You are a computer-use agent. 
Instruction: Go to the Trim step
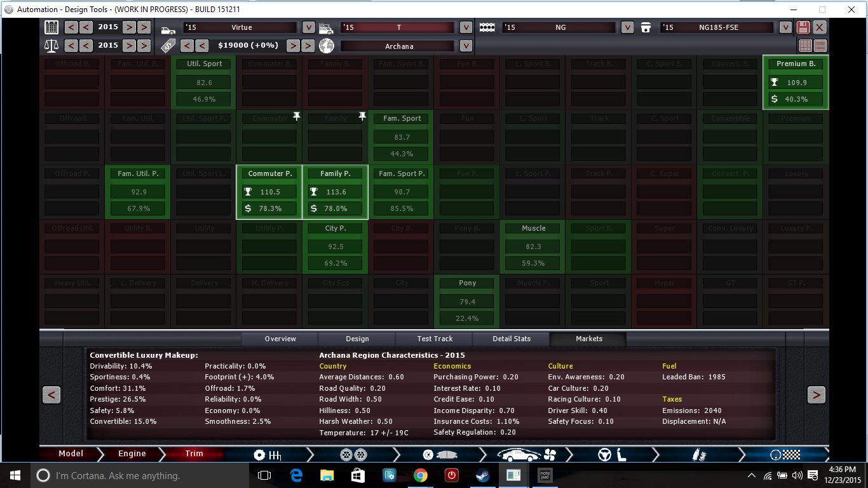[194, 454]
